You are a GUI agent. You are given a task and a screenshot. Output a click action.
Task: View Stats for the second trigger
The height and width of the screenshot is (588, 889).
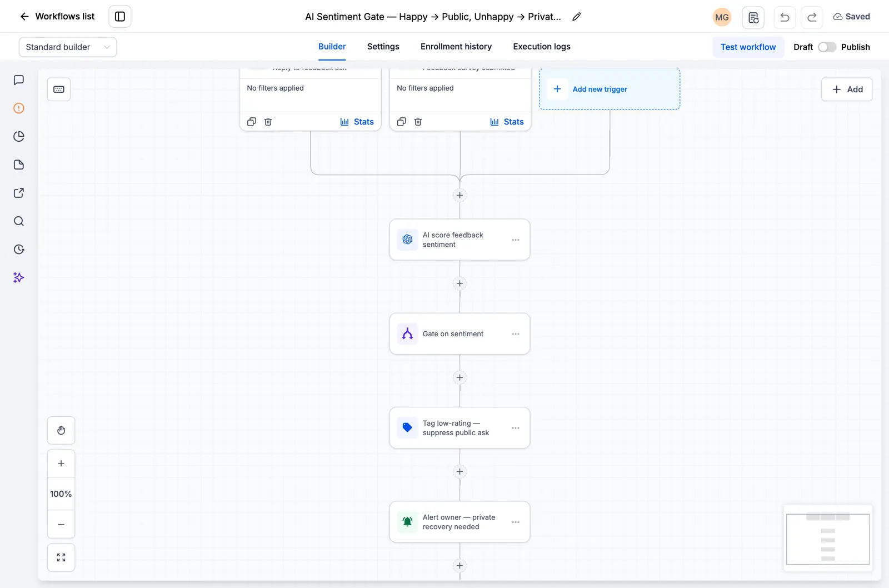click(x=507, y=122)
